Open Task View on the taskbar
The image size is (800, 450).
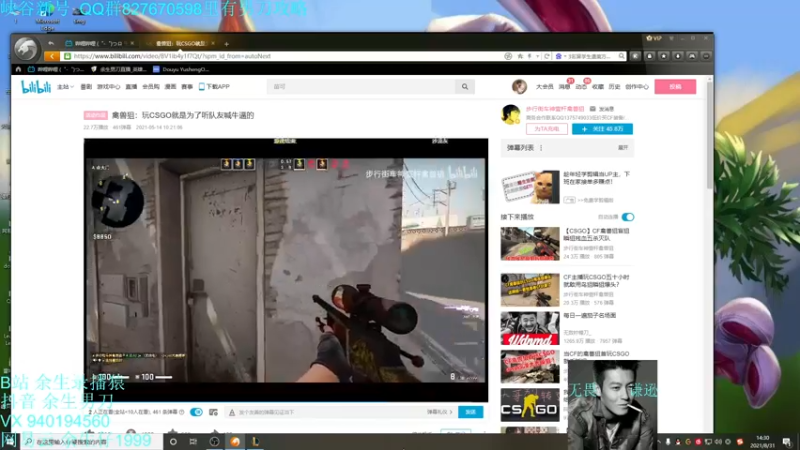pyautogui.click(x=193, y=442)
